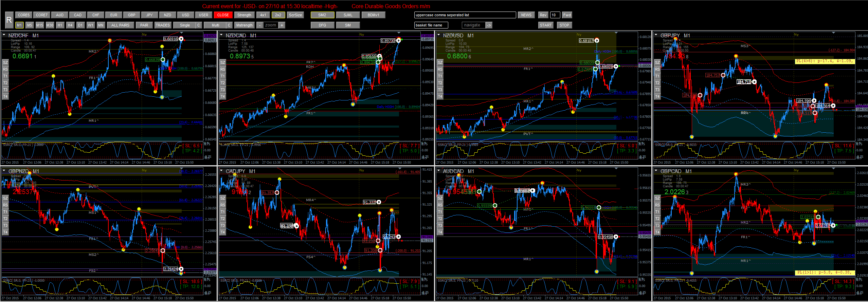Clear the Single selection with its C button
Image resolution: width=868 pixels, height=302 pixels.
(x=199, y=25)
